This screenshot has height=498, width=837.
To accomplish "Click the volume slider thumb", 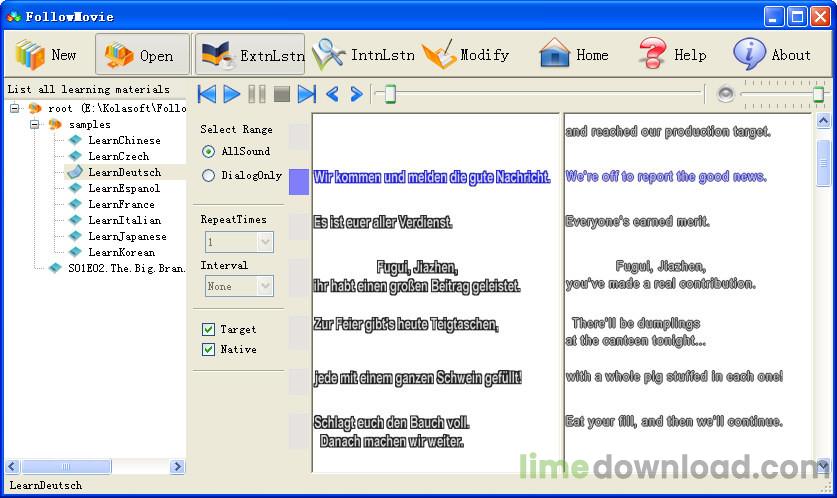I will [818, 94].
